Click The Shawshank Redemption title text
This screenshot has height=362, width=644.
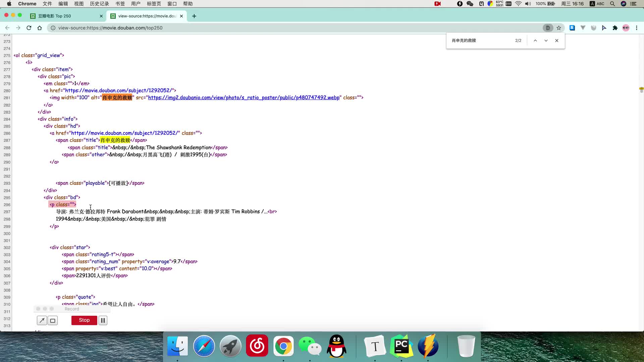pyautogui.click(x=178, y=147)
